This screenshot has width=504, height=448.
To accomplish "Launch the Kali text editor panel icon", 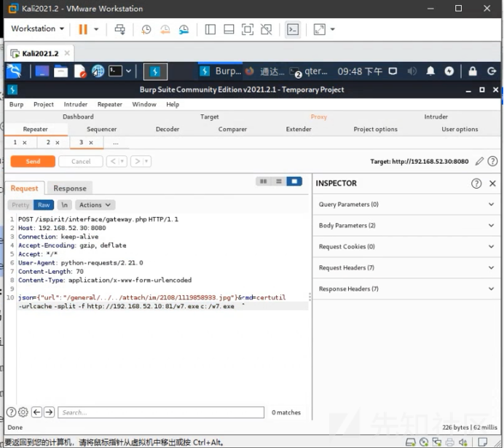I will (x=79, y=71).
